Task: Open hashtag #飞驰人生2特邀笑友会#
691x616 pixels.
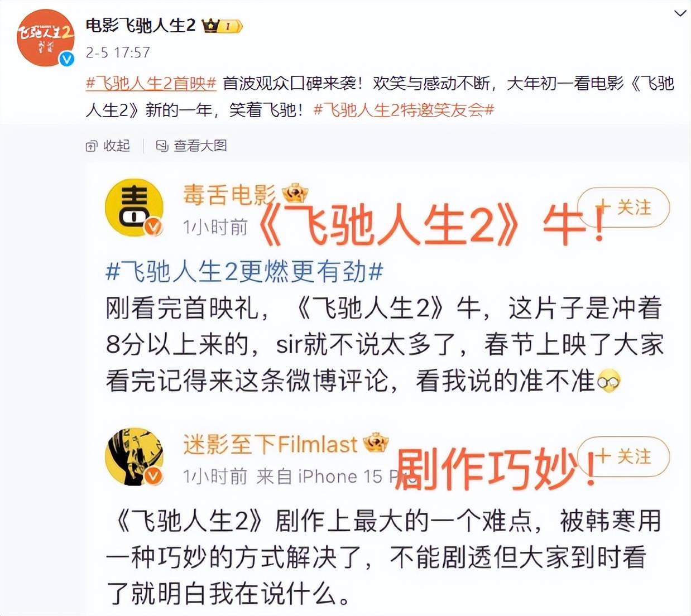Action: pos(404,109)
